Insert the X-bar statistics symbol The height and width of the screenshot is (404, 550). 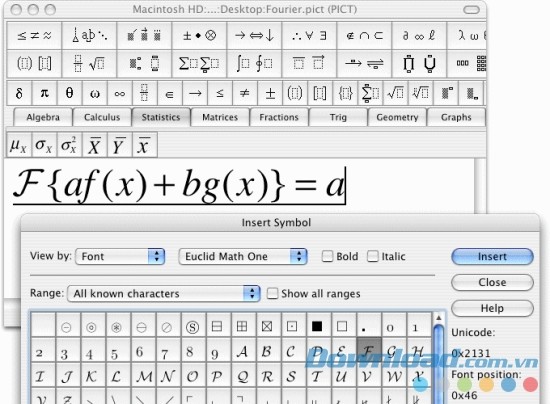94,145
